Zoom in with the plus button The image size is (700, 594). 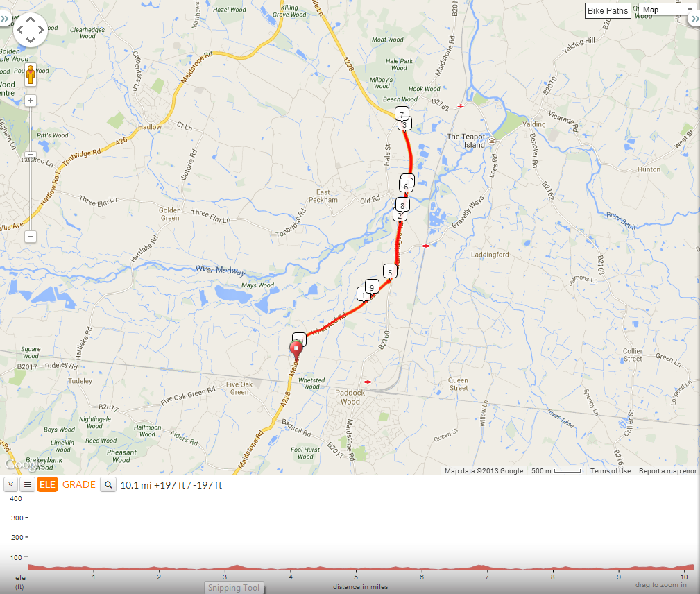[31, 101]
